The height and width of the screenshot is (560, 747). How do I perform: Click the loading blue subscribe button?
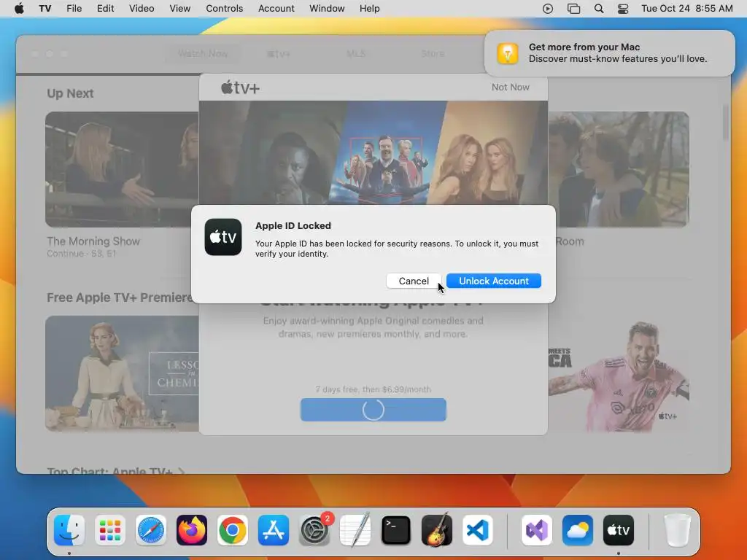coord(373,410)
